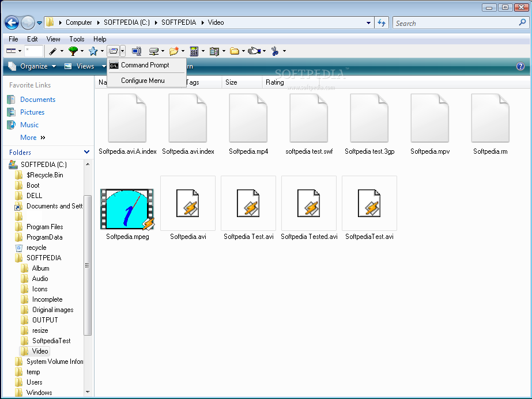Click the Back navigation arrow
The height and width of the screenshot is (399, 532).
point(12,22)
